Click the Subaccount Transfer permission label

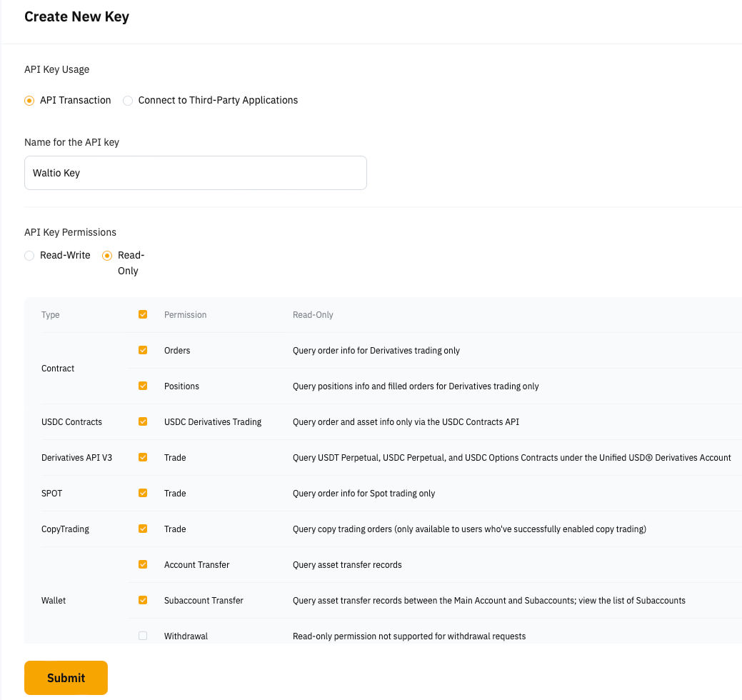[x=204, y=601]
